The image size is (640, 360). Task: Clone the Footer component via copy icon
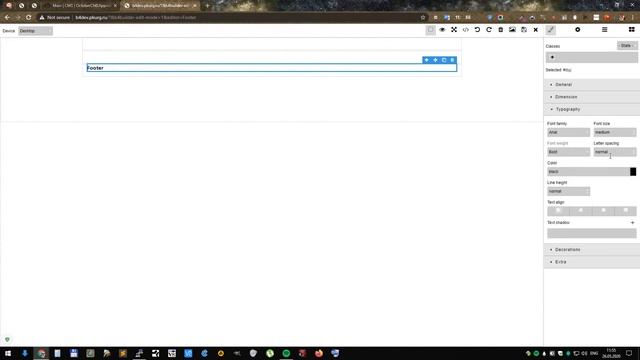(x=444, y=60)
